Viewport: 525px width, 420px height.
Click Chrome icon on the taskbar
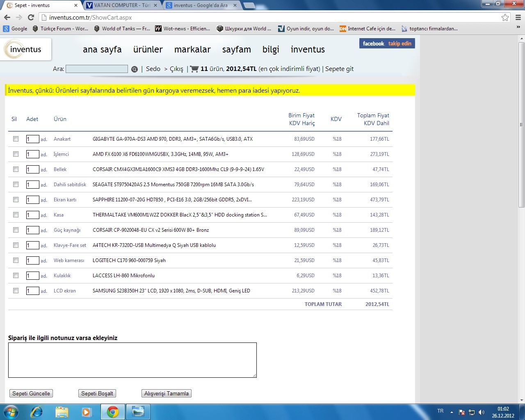pos(113,412)
